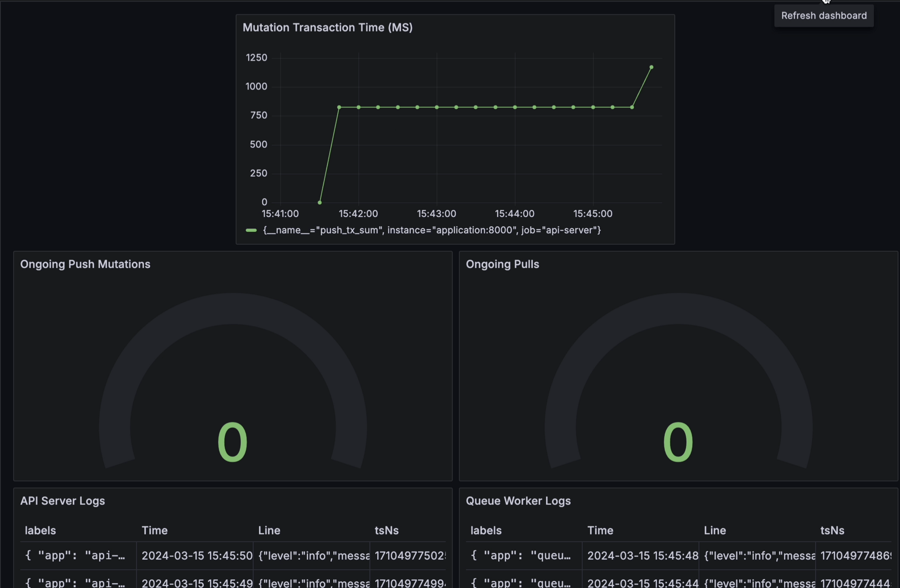
Task: Sort Queue Worker Logs by Line column
Action: 714,531
